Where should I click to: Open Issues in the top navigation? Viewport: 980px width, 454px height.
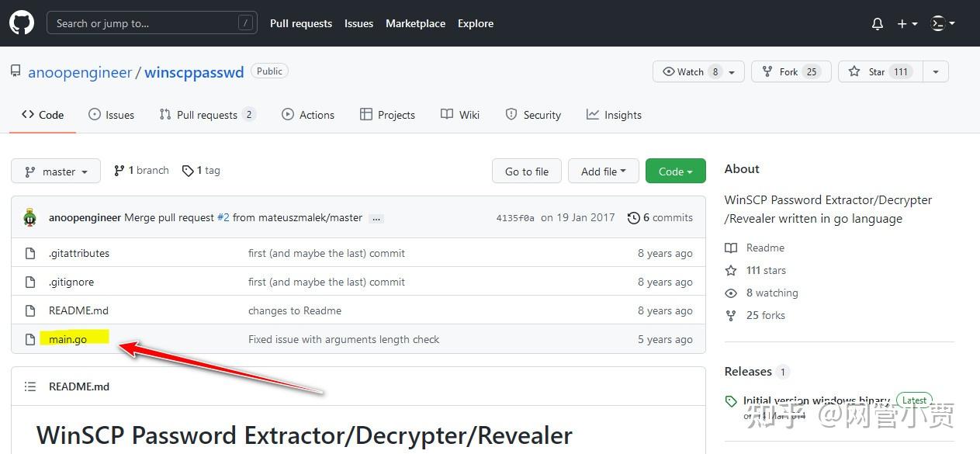[x=358, y=23]
